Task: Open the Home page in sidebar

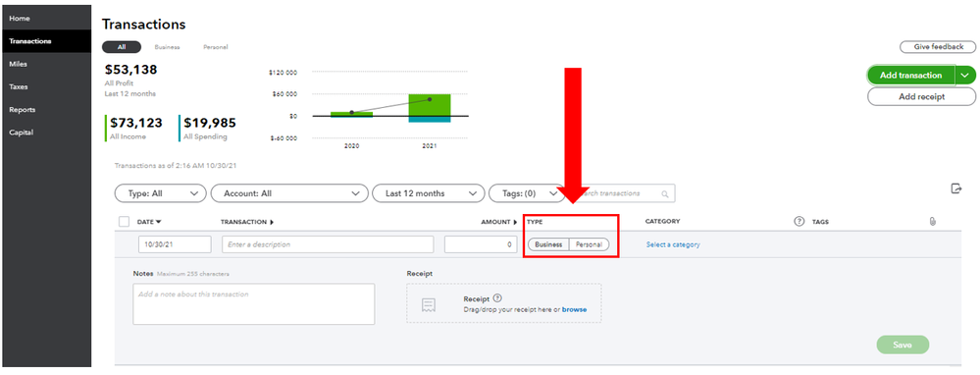Action: point(20,19)
